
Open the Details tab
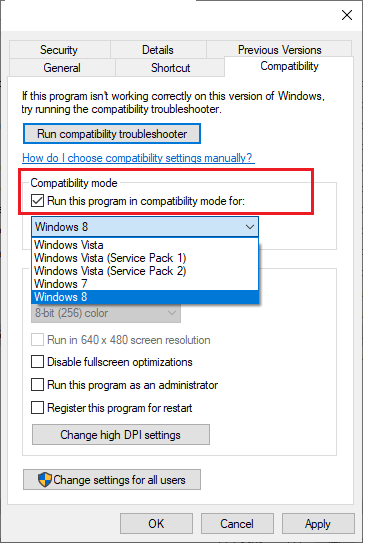point(158,50)
